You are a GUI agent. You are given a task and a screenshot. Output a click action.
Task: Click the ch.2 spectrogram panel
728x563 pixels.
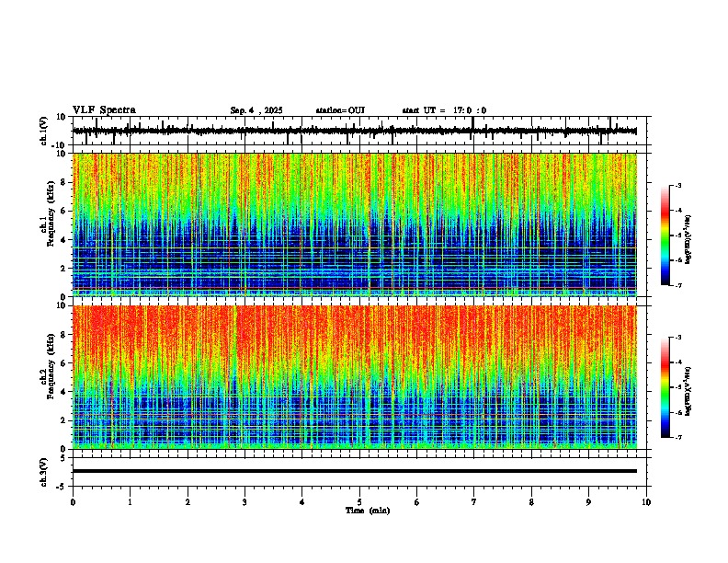coord(354,377)
